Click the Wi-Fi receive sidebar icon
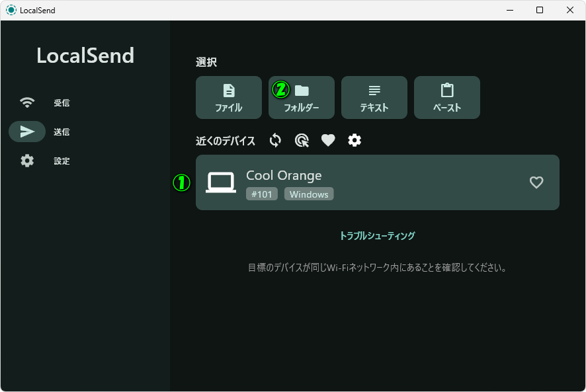Image resolution: width=586 pixels, height=392 pixels. click(27, 102)
